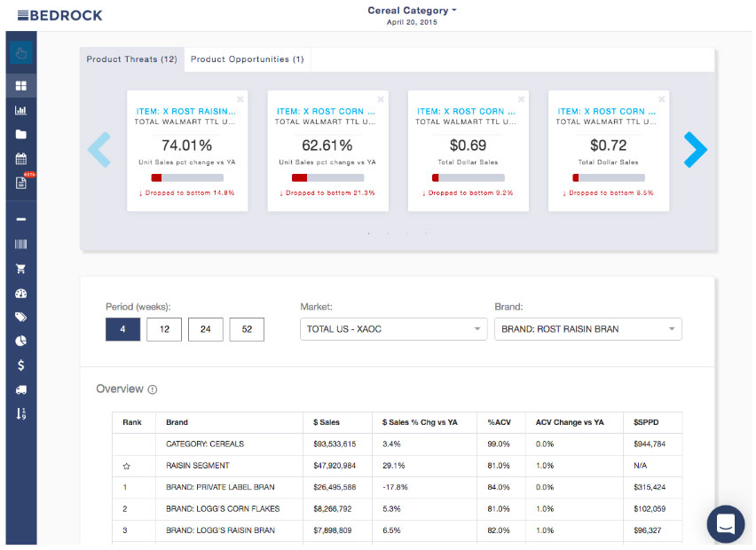Open the price tags icon
This screenshot has height=550, width=756.
20,317
